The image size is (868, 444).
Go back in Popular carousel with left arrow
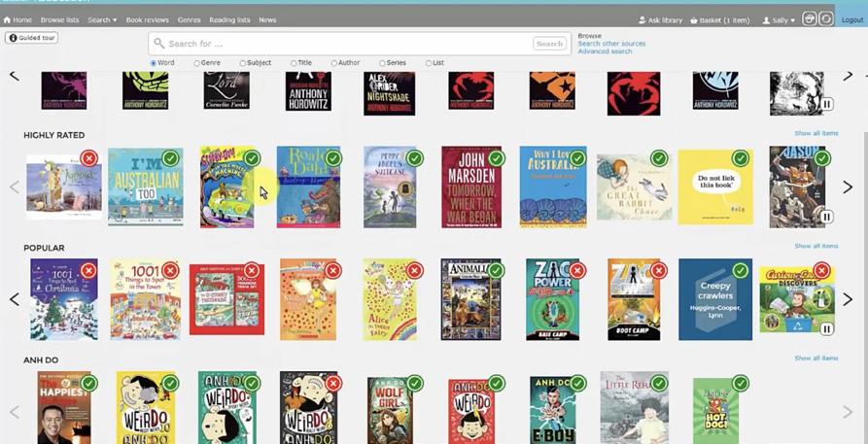click(x=15, y=299)
